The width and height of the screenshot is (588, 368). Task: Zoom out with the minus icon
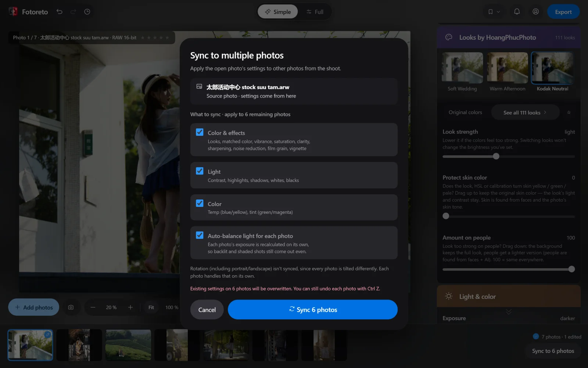coord(93,307)
